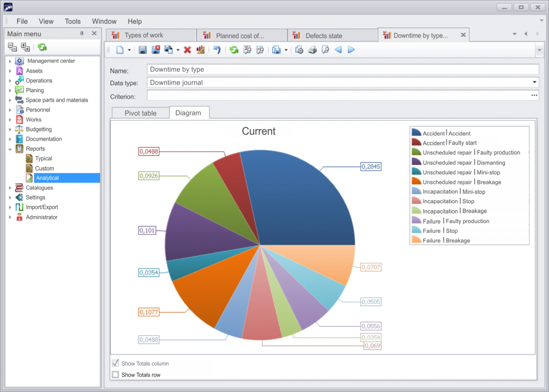Screen dimensions: 549x392
Task: Delete the report using red X toolbar icon
Action: tap(186, 50)
